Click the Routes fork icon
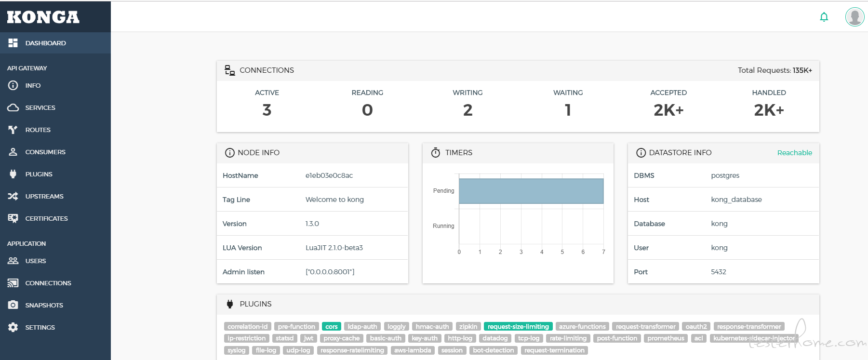The width and height of the screenshot is (868, 360). click(x=13, y=130)
